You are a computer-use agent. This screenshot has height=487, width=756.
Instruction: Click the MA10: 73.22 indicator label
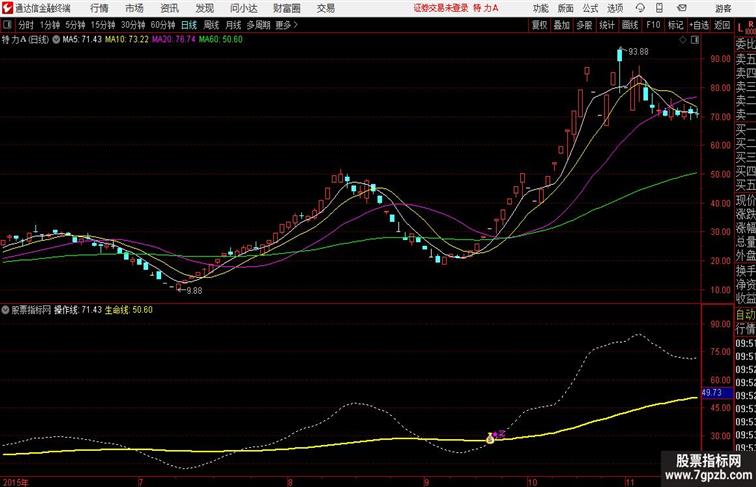point(127,40)
